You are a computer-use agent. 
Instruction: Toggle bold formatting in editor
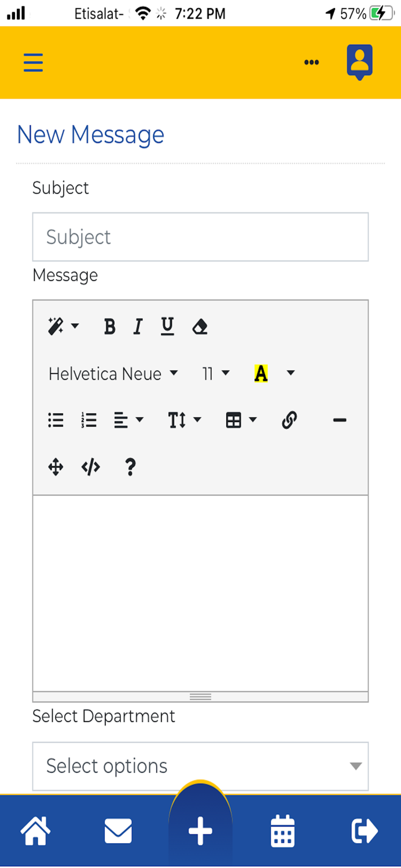pyautogui.click(x=109, y=327)
